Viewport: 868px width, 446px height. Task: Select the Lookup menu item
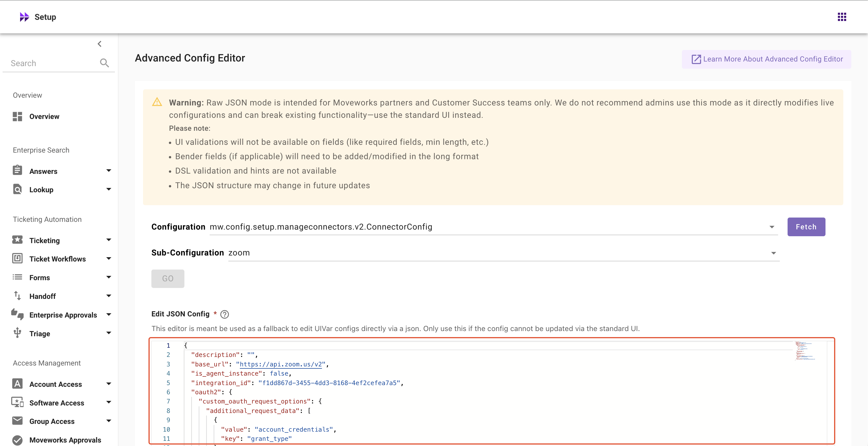click(x=41, y=189)
